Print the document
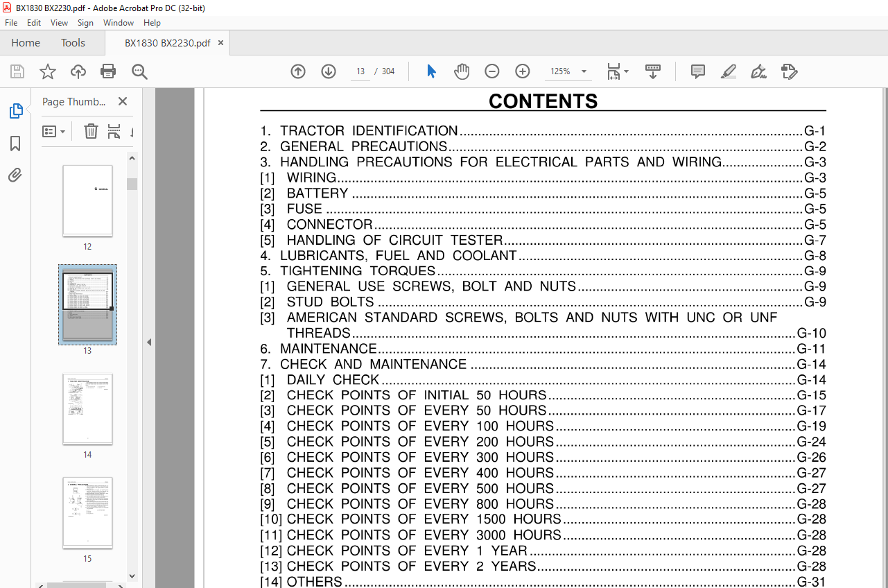This screenshot has width=888, height=588. pyautogui.click(x=108, y=71)
